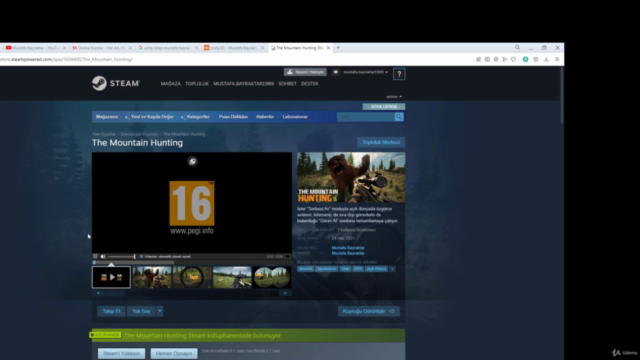Viewport: 640px width, 360px height.
Task: Toggle the video fullscreen button
Action: (287, 257)
